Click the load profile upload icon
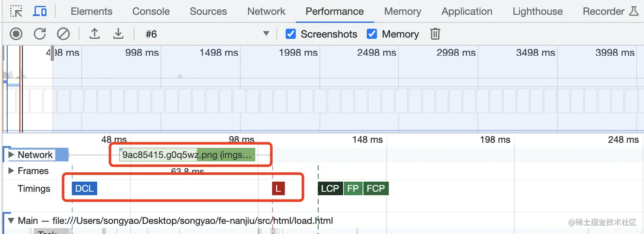Image resolution: width=644 pixels, height=234 pixels. (95, 34)
